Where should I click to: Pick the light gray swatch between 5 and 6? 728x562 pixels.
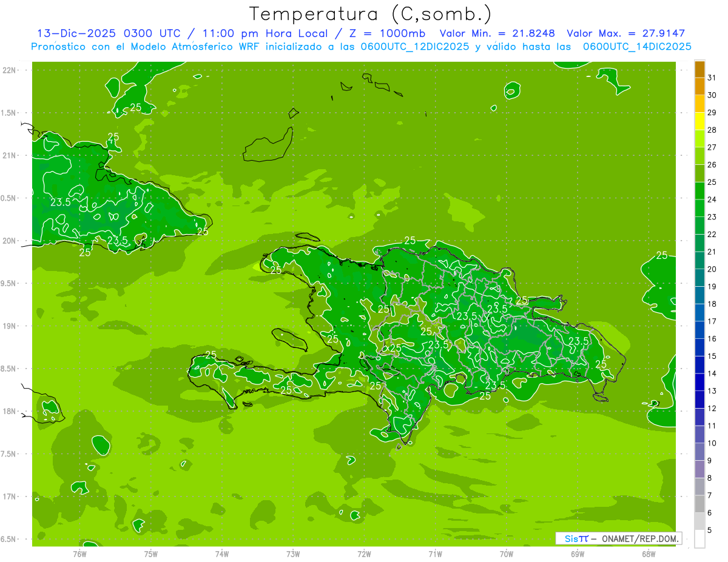click(x=699, y=521)
